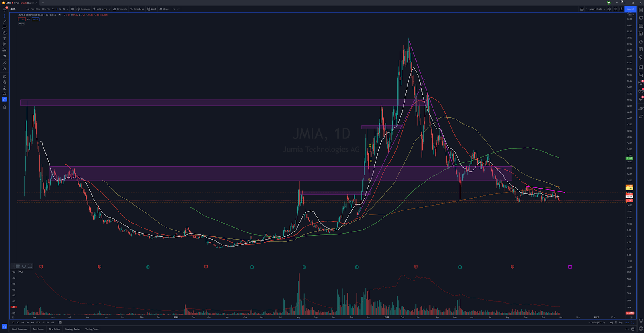Expand the Indicators favorites dropdown arrow
644x333 pixels.
click(110, 9)
